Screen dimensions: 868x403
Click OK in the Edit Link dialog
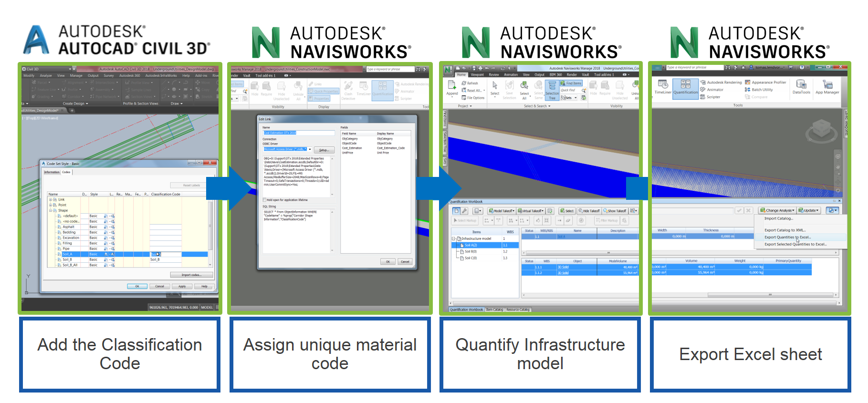pyautogui.click(x=388, y=262)
